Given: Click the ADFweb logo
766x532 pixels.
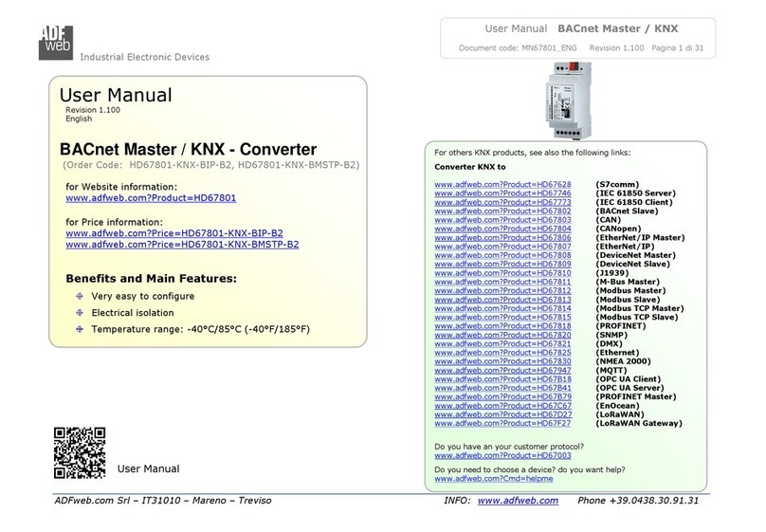Looking at the screenshot, I should click(x=56, y=43).
